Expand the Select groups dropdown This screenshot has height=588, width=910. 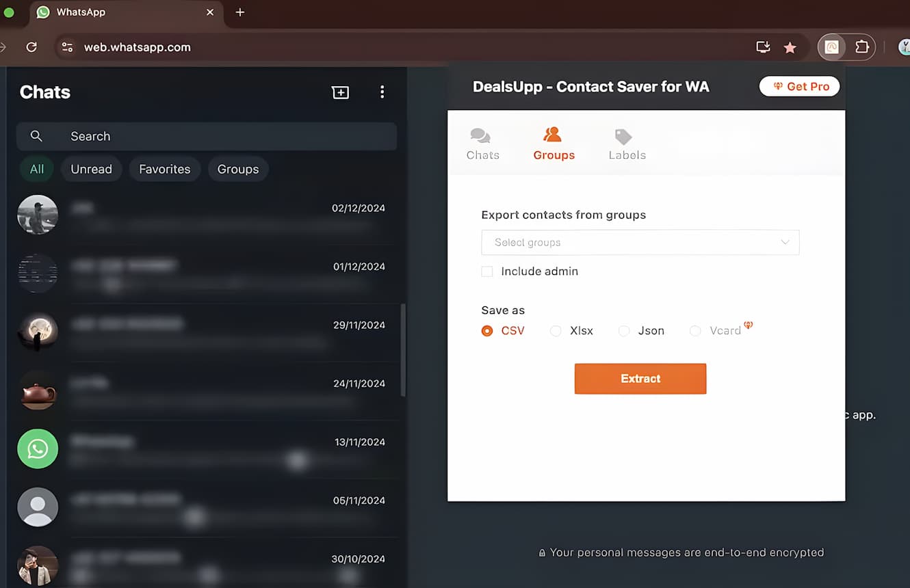coord(640,243)
